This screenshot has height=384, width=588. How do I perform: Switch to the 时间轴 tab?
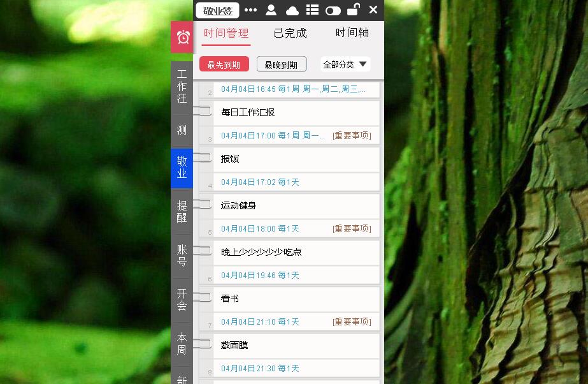[352, 33]
